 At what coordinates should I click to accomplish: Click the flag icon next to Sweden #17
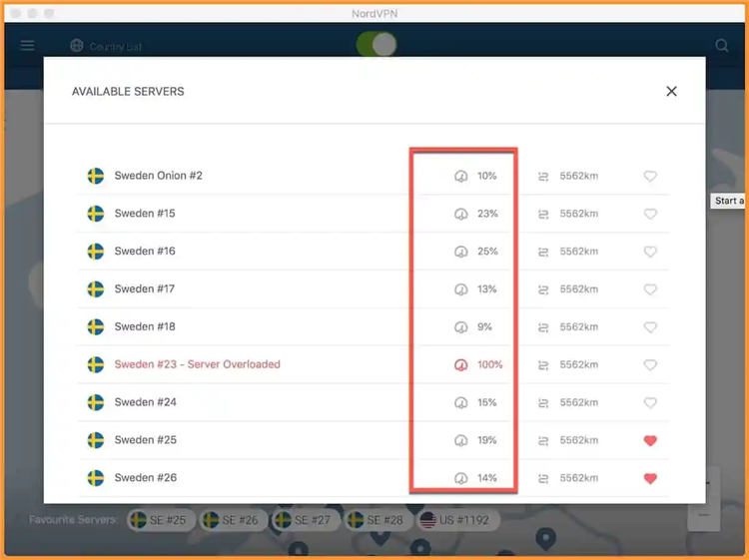(96, 288)
